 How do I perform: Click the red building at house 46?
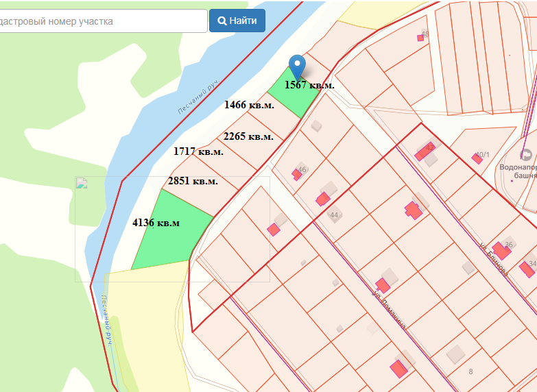pos(296,175)
